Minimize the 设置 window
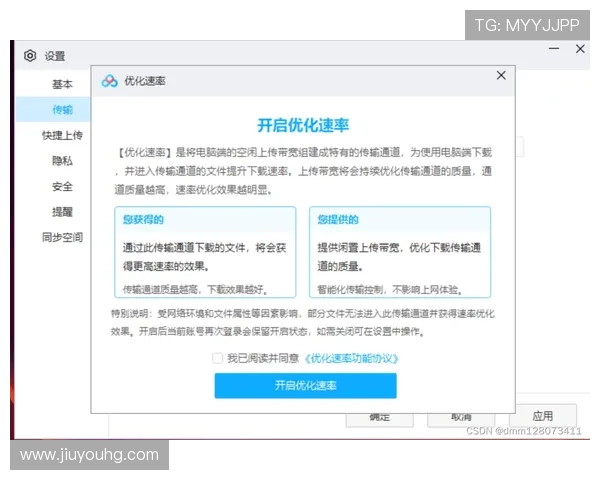Viewport: 600px width, 480px height. click(x=554, y=49)
